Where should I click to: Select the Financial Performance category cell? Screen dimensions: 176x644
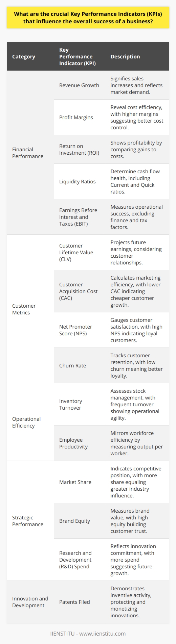[30, 153]
